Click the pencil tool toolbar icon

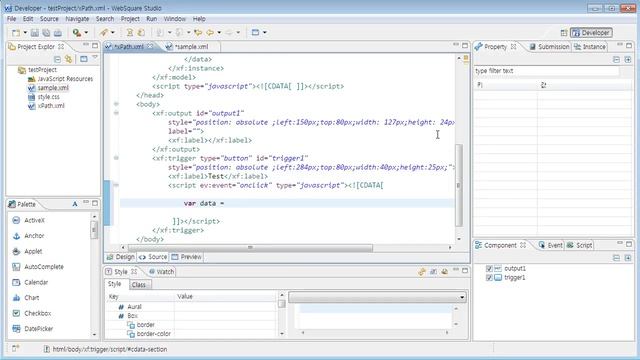tap(104, 33)
